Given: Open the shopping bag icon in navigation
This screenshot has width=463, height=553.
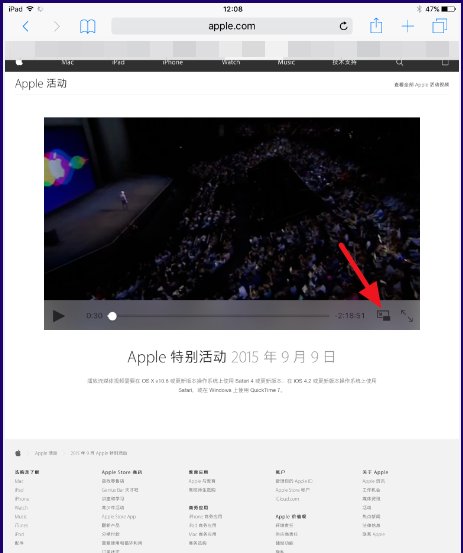Looking at the screenshot, I should click(445, 62).
